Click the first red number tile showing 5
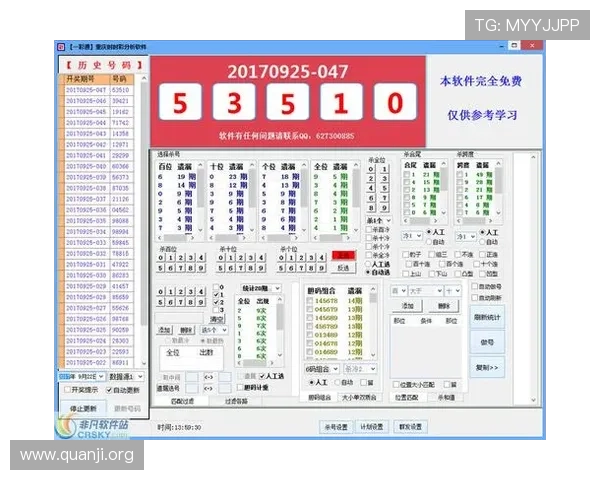 click(178, 102)
